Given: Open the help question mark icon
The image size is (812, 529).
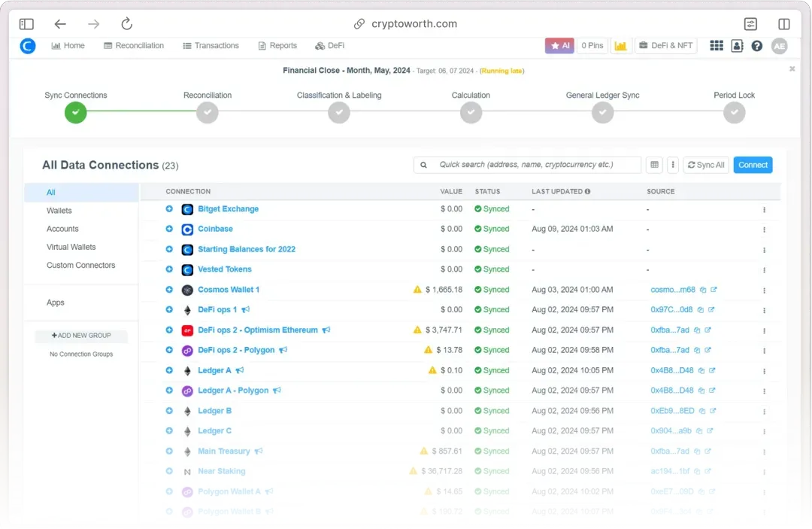Looking at the screenshot, I should click(x=756, y=46).
